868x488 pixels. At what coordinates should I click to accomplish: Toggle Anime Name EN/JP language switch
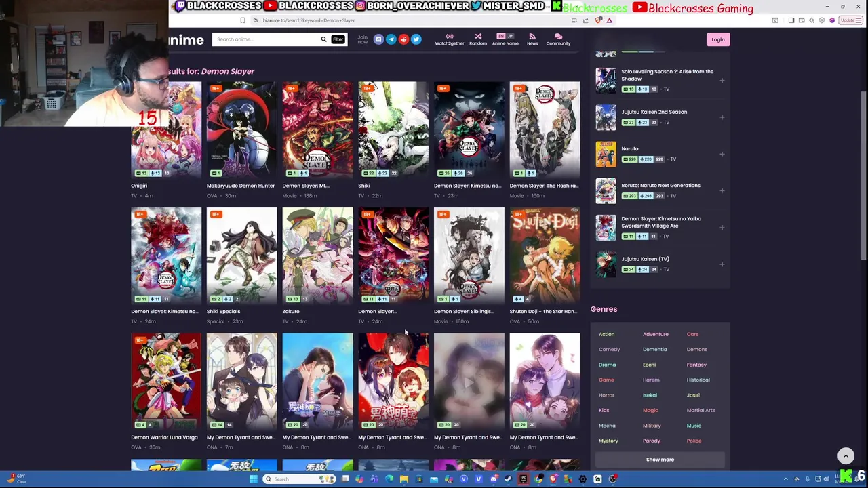(x=505, y=36)
